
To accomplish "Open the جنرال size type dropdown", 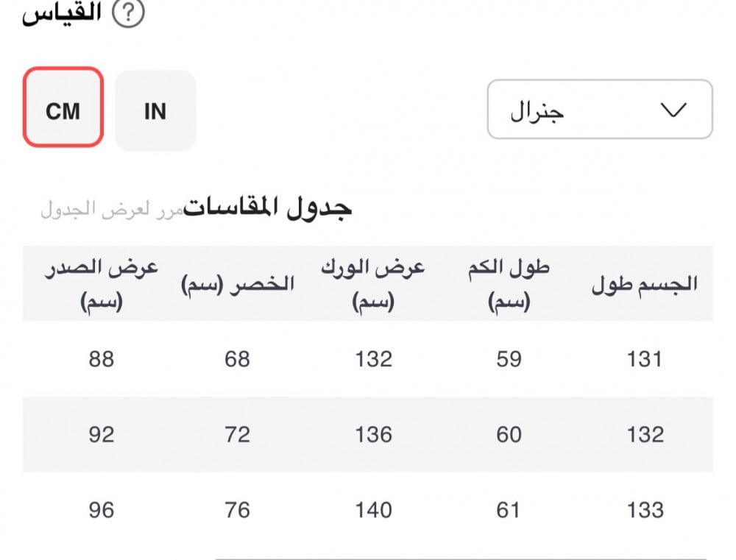I will coord(600,110).
